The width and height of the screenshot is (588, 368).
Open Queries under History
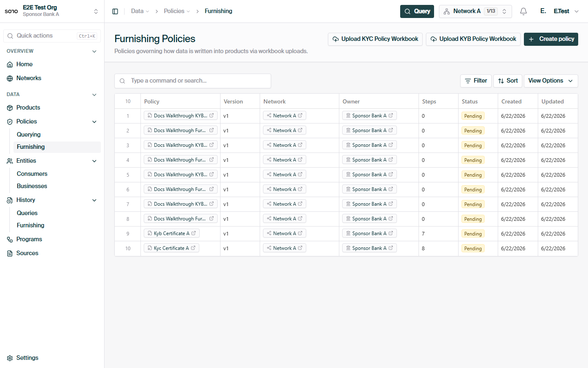pyautogui.click(x=57, y=213)
